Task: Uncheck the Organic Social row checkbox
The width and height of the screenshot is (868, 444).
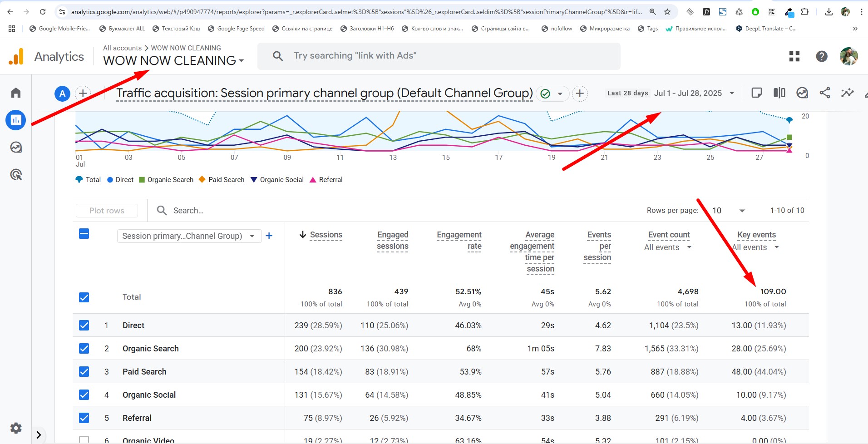Action: click(84, 395)
